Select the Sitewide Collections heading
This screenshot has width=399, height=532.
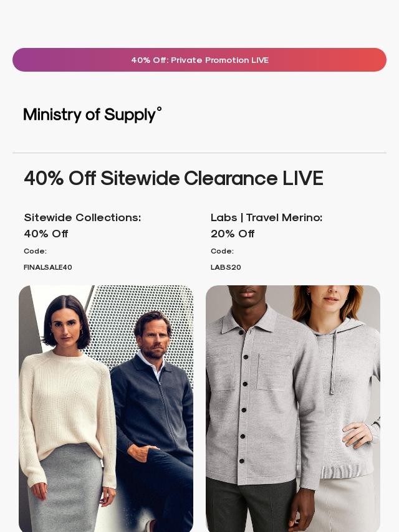point(82,217)
